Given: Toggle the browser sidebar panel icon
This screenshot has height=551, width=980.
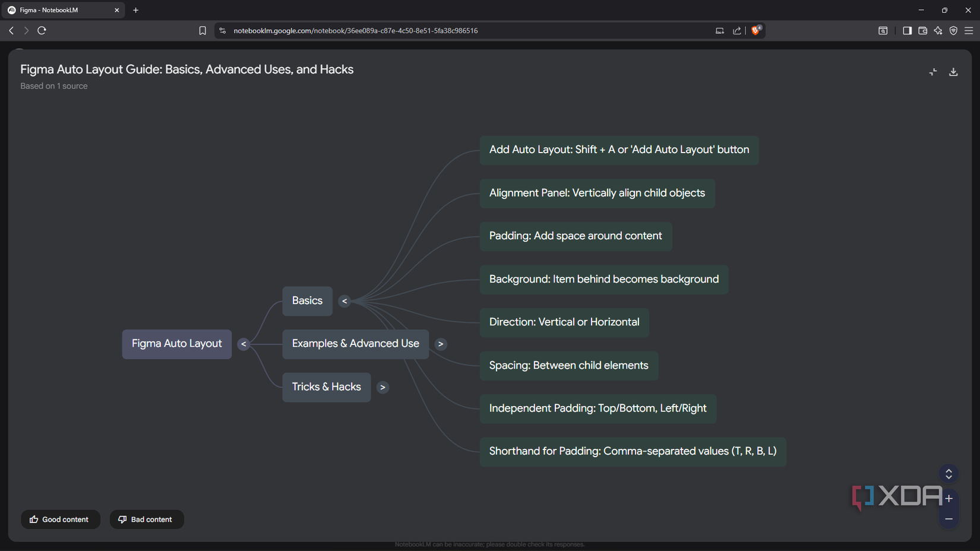Looking at the screenshot, I should click(907, 30).
